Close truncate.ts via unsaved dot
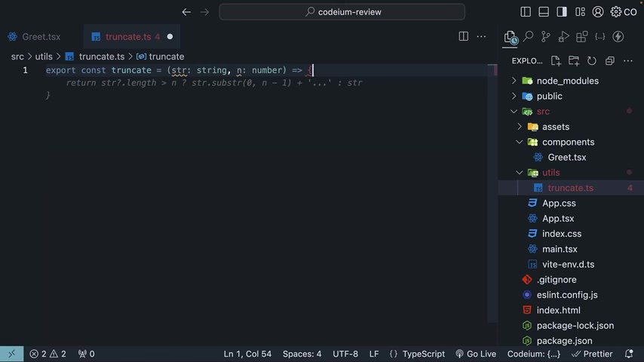The height and width of the screenshot is (362, 644). (170, 36)
